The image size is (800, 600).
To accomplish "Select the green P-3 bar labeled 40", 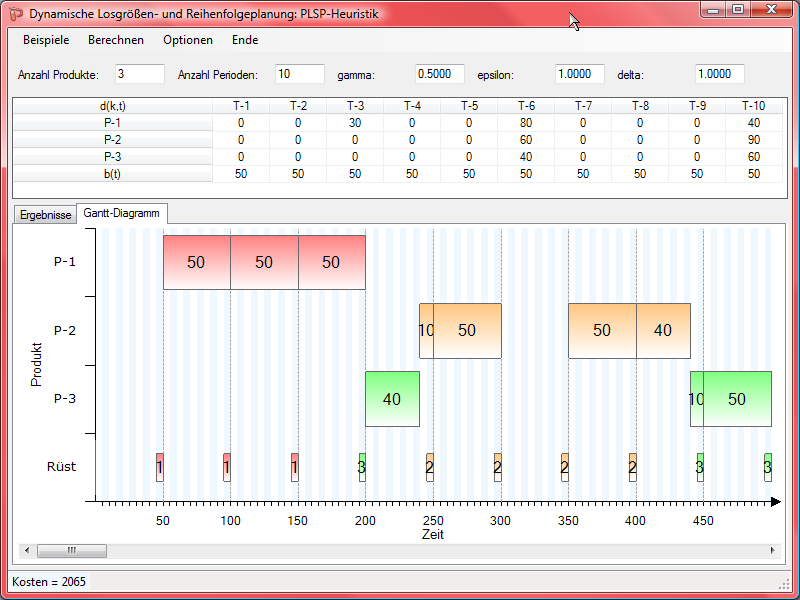I will point(392,399).
